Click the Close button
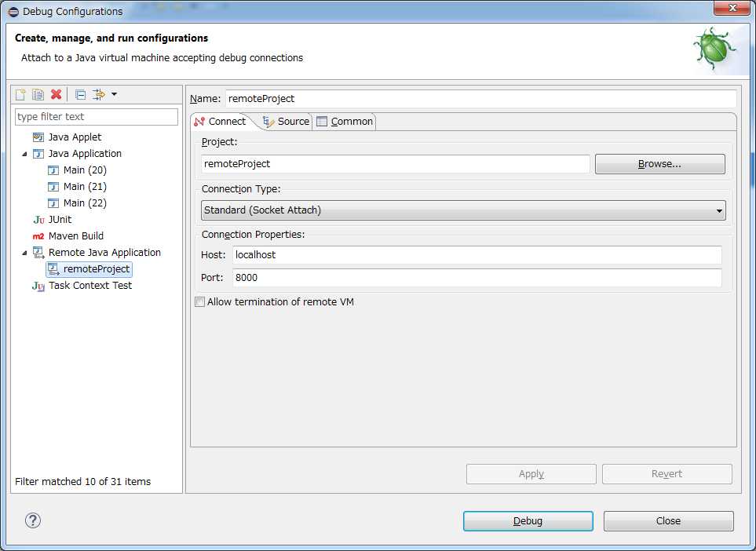Screen dimensions: 756x551 (x=668, y=521)
